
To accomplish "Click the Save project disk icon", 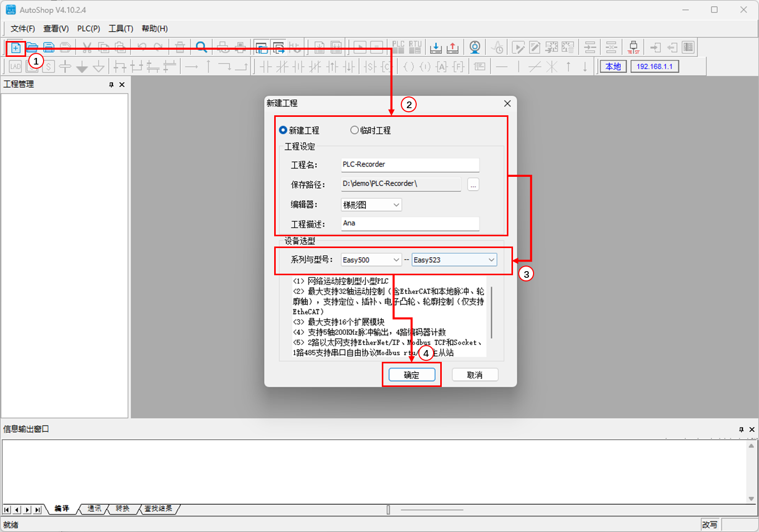I will pyautogui.click(x=49, y=48).
